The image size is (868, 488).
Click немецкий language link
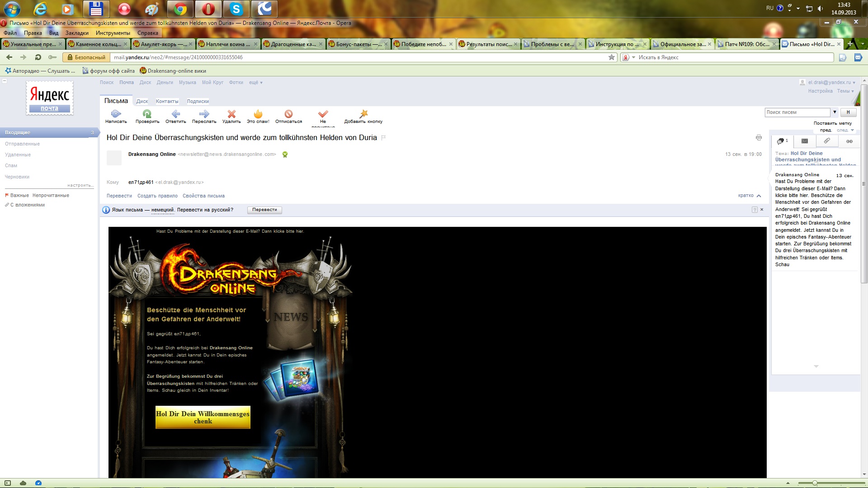point(162,210)
